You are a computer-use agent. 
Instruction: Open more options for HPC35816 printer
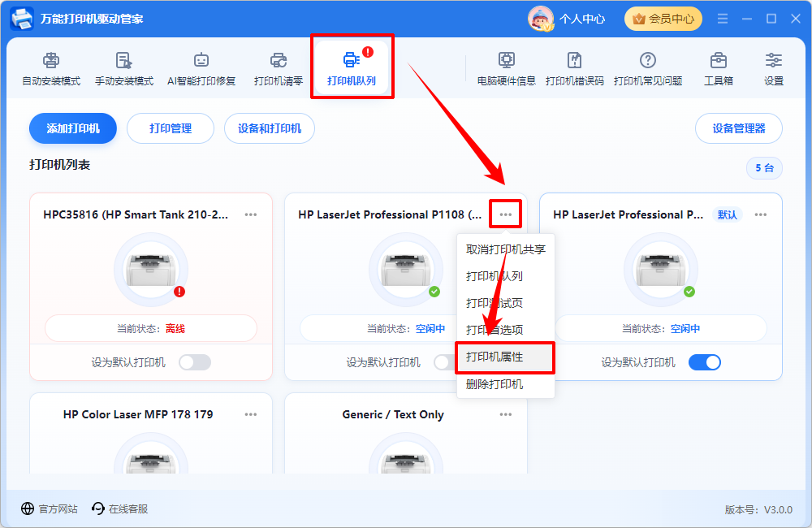click(x=251, y=214)
